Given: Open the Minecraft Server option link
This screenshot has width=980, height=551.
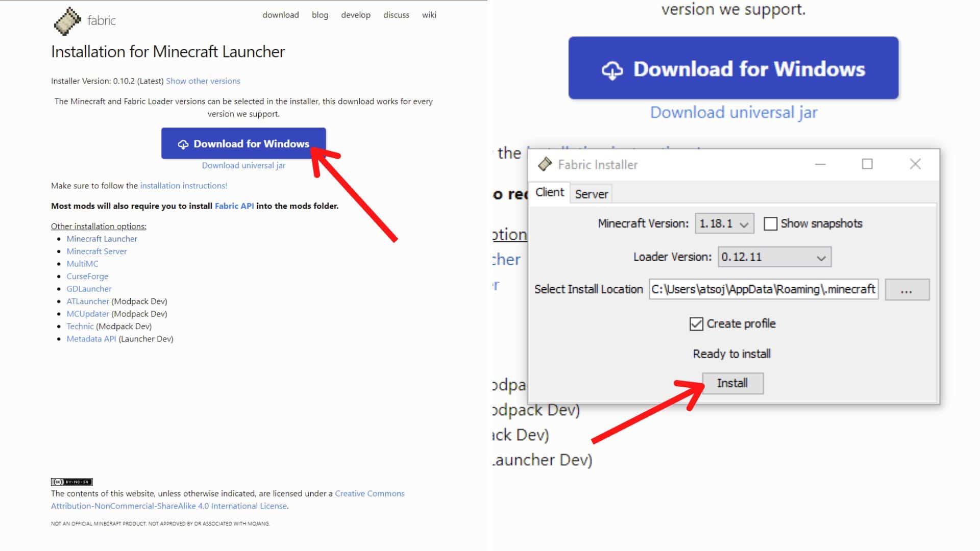Looking at the screenshot, I should (96, 251).
